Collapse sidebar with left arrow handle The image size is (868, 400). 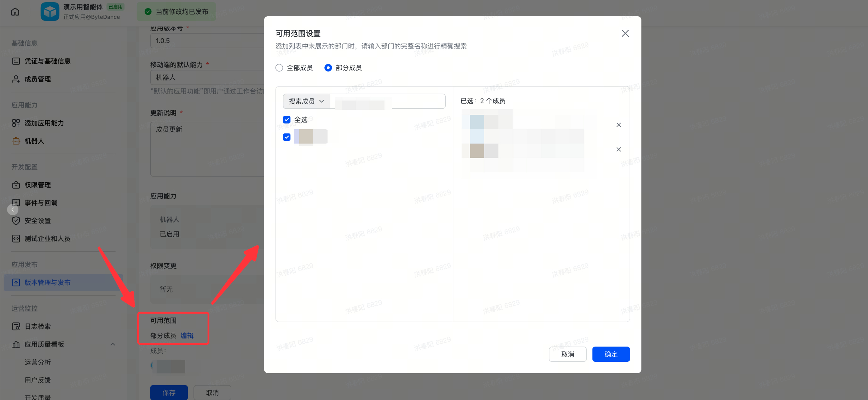point(13,210)
